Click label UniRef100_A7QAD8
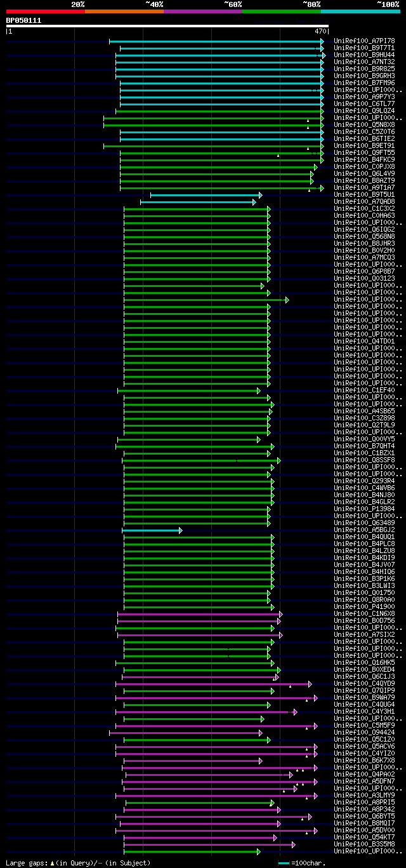Screen dimensions: 406x868 364,201
